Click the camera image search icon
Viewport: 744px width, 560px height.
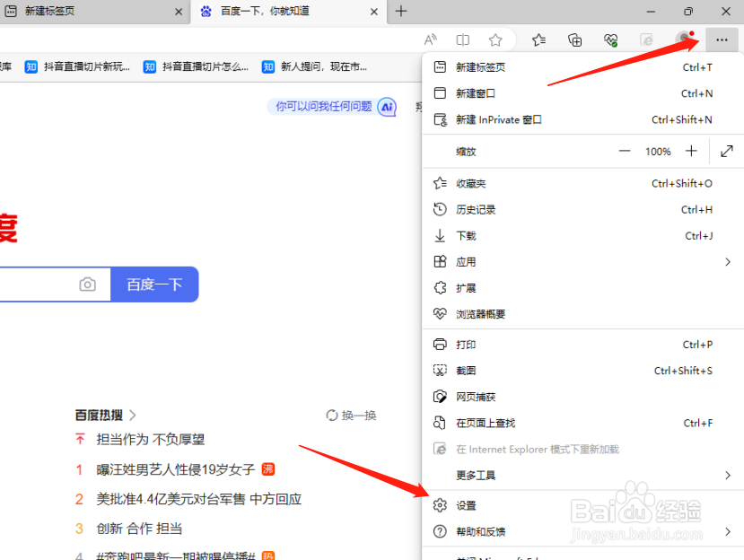point(87,284)
